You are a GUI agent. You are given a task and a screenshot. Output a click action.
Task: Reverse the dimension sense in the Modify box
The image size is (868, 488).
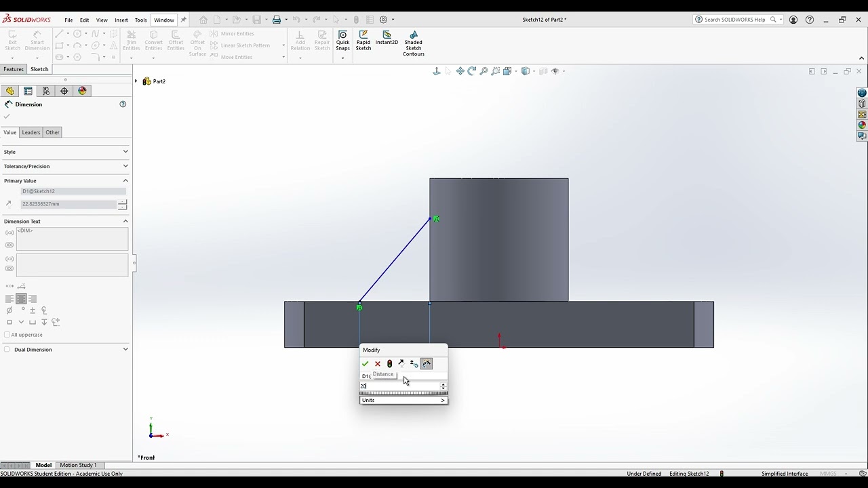[x=401, y=364]
